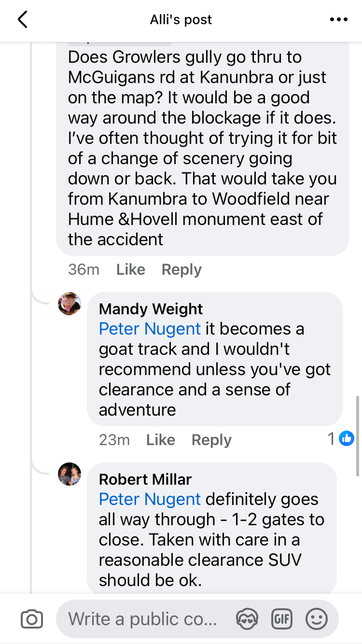Open the emoji smiley picker
This screenshot has width=362, height=644.
pos(317,618)
